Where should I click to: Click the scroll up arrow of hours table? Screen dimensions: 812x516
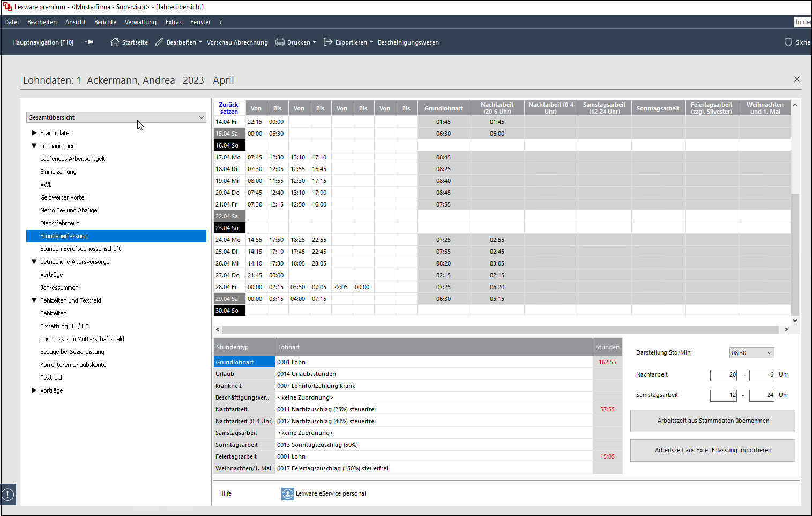point(795,105)
